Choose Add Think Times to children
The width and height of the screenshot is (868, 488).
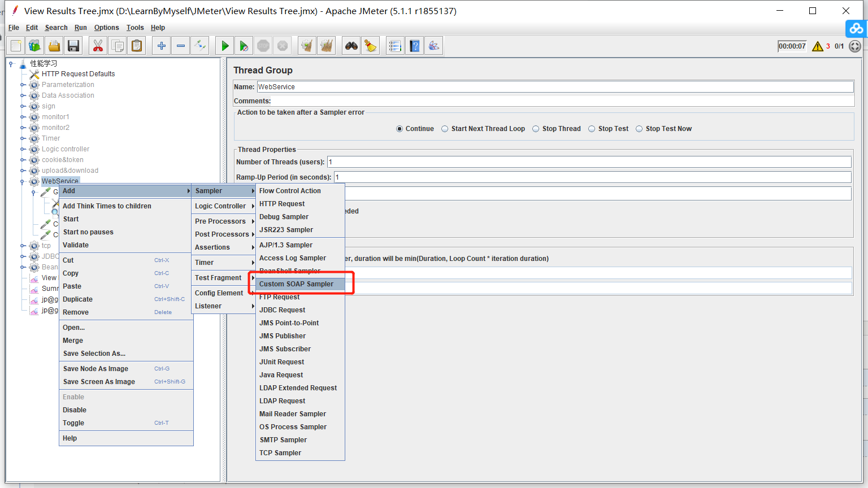coord(126,206)
